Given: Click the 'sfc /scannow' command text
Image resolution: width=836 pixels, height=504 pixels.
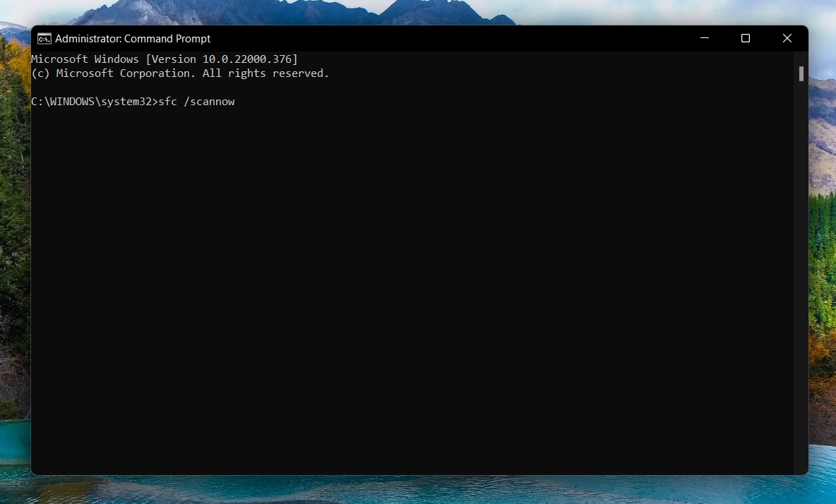Looking at the screenshot, I should 197,102.
